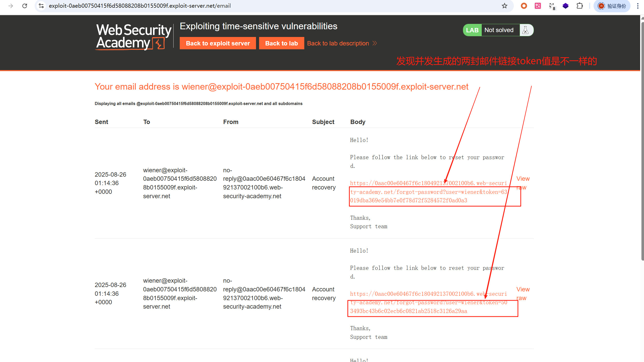
Task: Open site information icon in address bar
Action: 41,6
